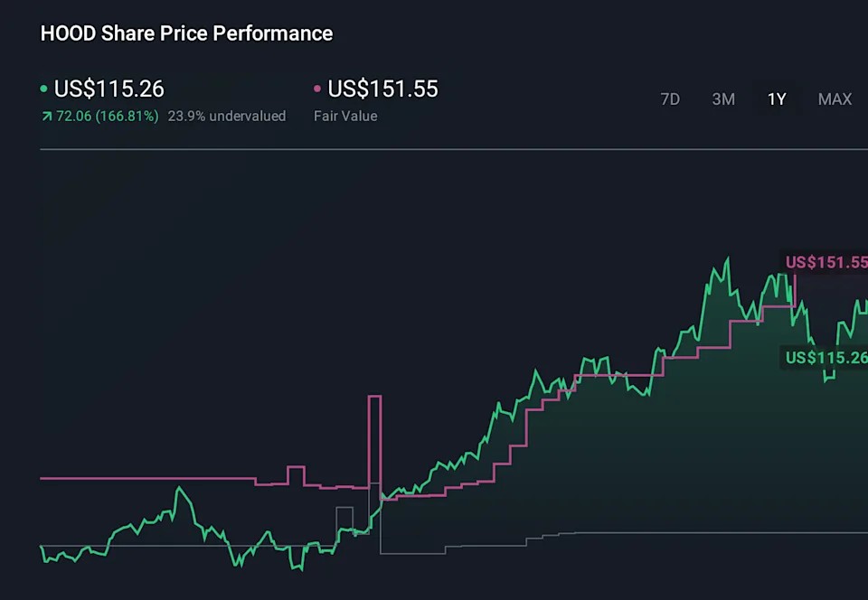
Task: Click the green US$115.26 chart label
Action: click(x=826, y=357)
